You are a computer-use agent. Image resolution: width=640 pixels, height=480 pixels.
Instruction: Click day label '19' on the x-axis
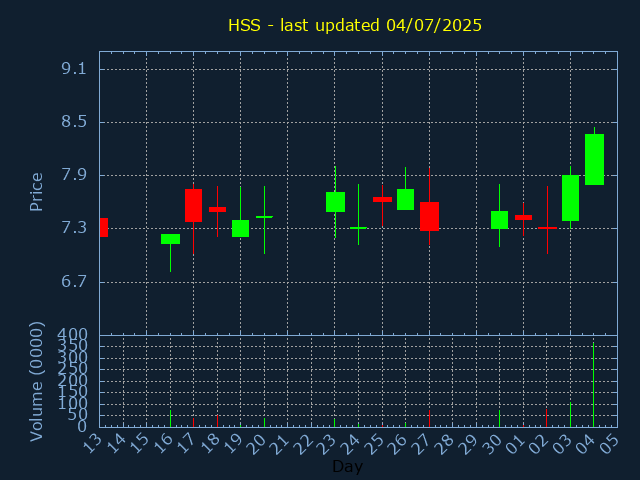233,444
